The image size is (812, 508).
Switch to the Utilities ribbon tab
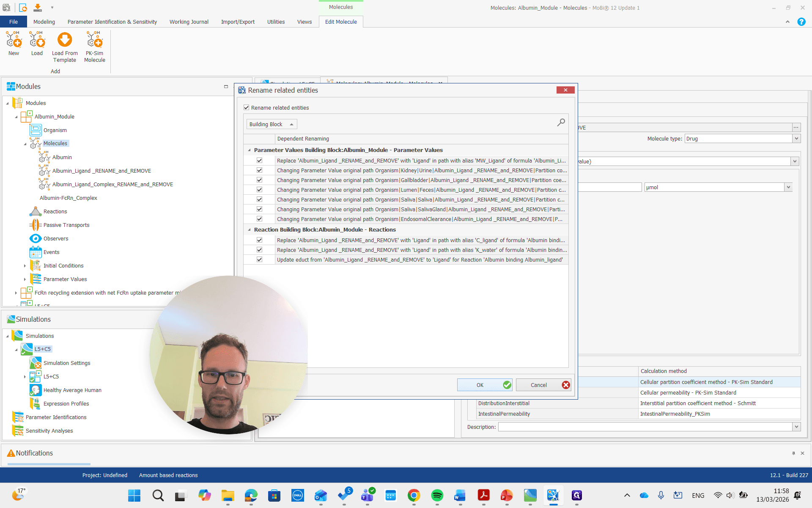click(276, 22)
